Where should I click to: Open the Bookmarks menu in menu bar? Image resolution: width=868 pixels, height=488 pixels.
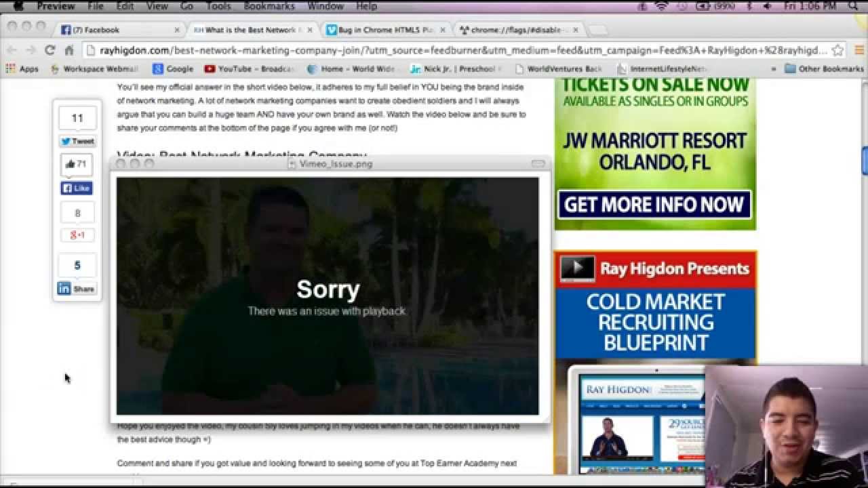point(269,6)
